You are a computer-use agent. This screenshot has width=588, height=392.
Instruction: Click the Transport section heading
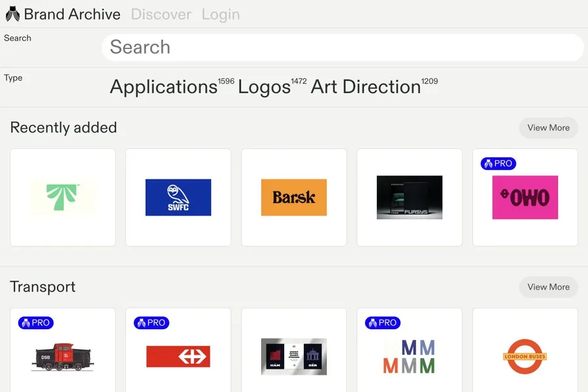(x=42, y=287)
